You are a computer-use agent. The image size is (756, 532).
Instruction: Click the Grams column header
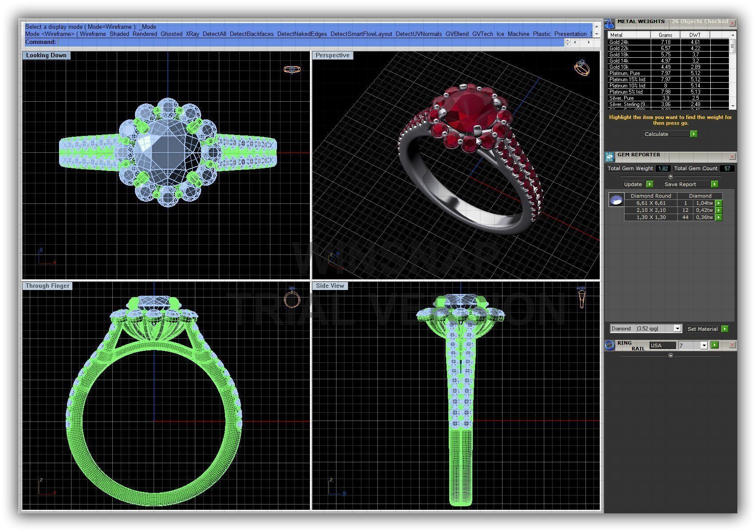point(665,35)
